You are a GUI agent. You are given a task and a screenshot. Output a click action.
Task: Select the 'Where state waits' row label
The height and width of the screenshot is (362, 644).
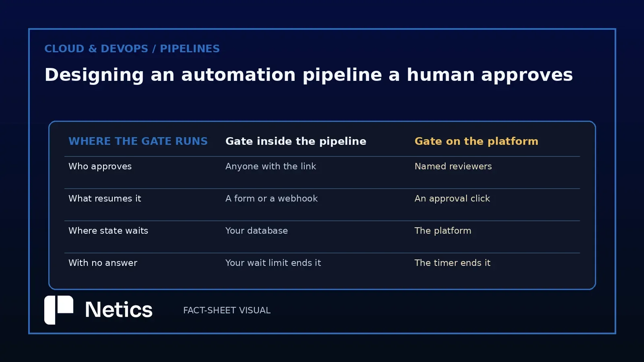(108, 230)
